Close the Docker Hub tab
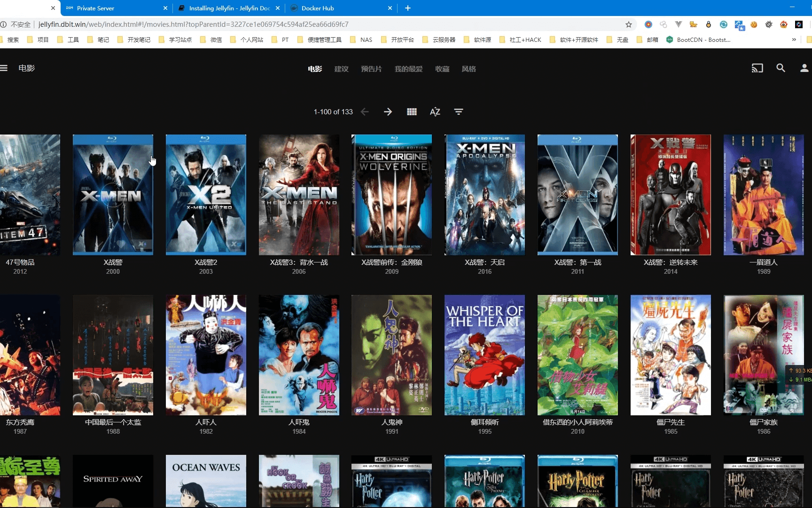The width and height of the screenshot is (812, 508). (390, 8)
